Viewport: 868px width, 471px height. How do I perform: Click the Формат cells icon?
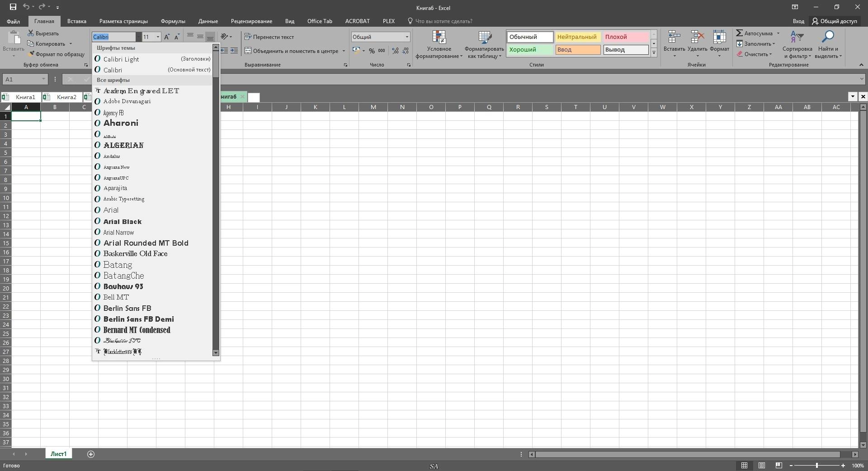pos(719,38)
